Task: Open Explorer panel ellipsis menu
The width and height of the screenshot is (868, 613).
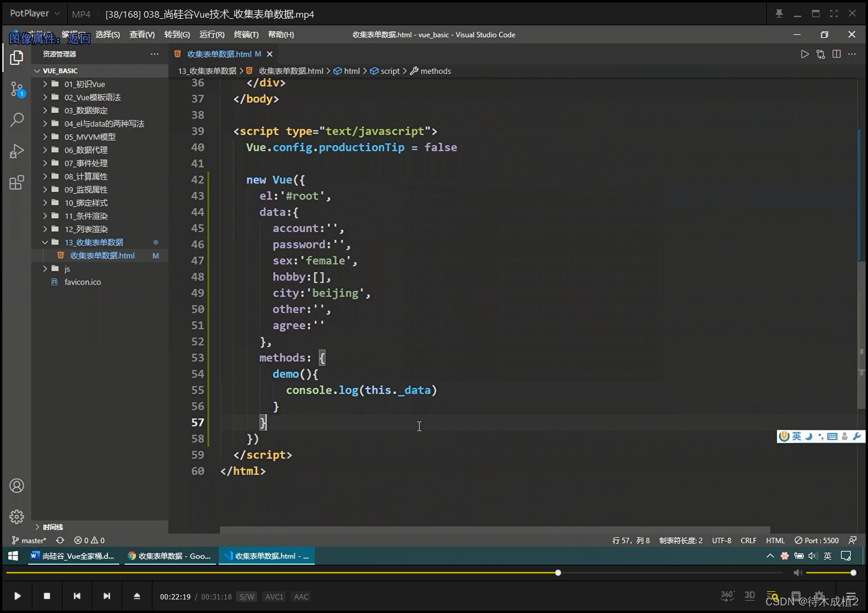Action: point(155,54)
